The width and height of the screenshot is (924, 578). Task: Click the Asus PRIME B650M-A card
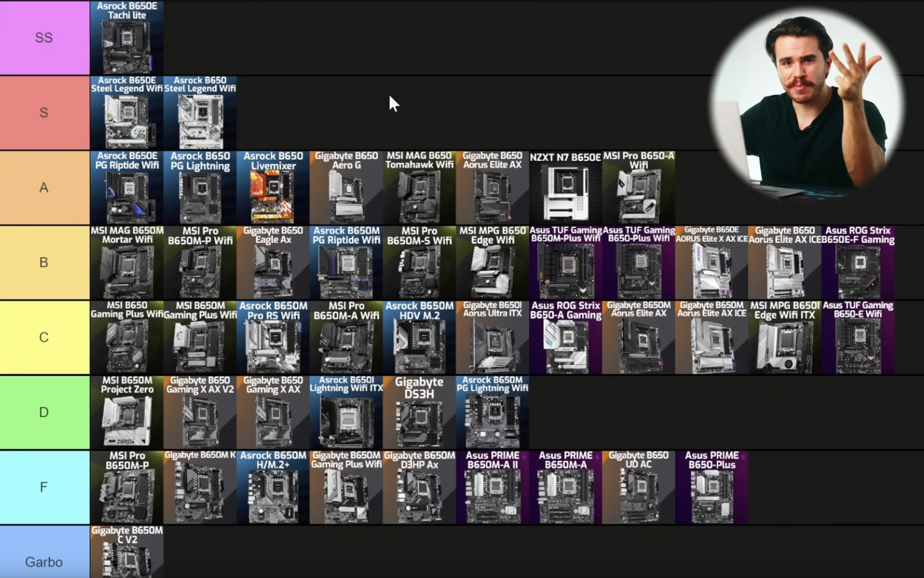[x=566, y=487]
